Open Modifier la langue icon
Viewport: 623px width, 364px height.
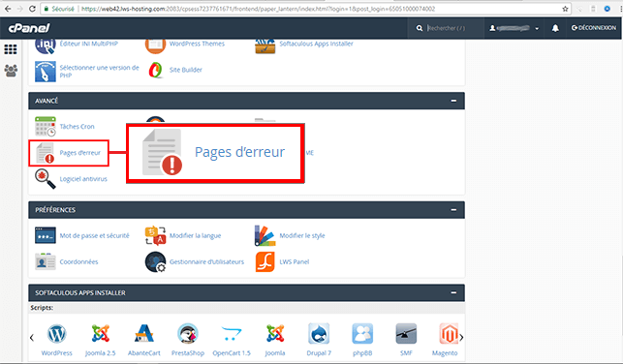(x=155, y=235)
